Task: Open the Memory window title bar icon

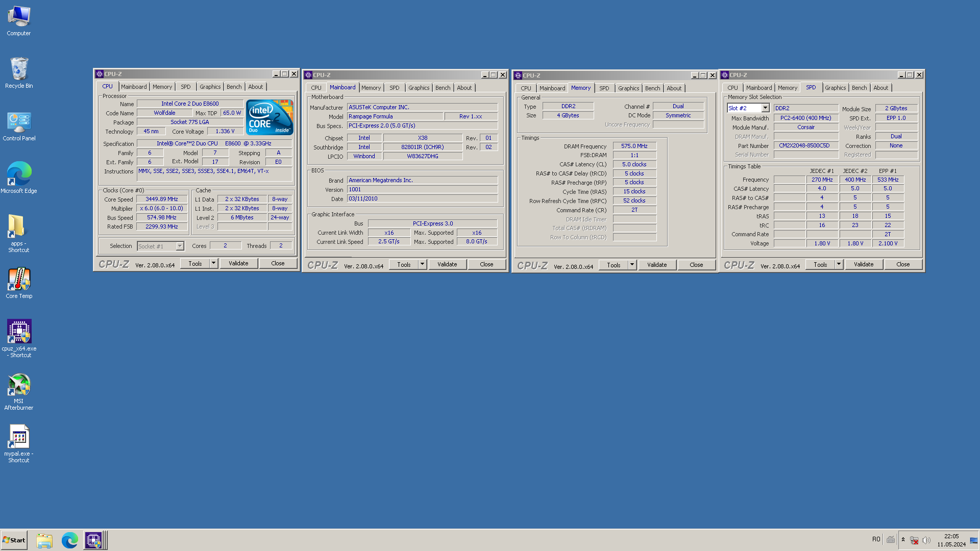Action: click(518, 76)
